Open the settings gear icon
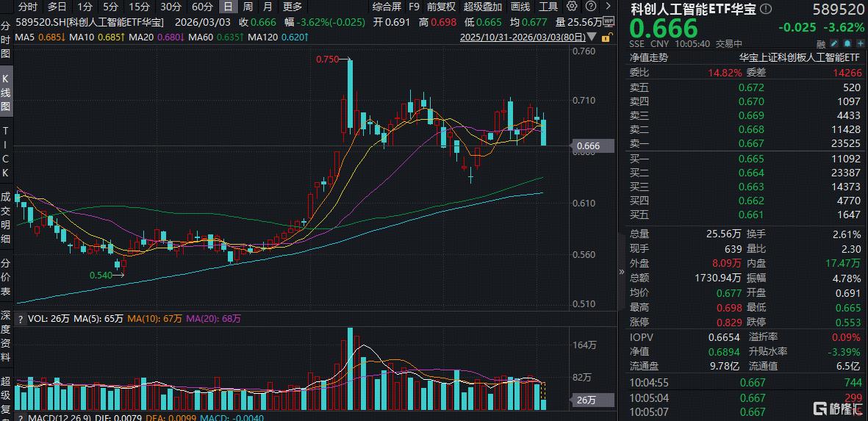The image size is (868, 421). tap(573, 7)
